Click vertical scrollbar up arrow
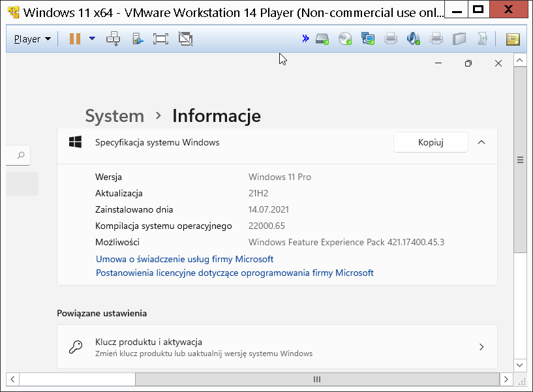Screen dimensions: 533x392 [520, 61]
